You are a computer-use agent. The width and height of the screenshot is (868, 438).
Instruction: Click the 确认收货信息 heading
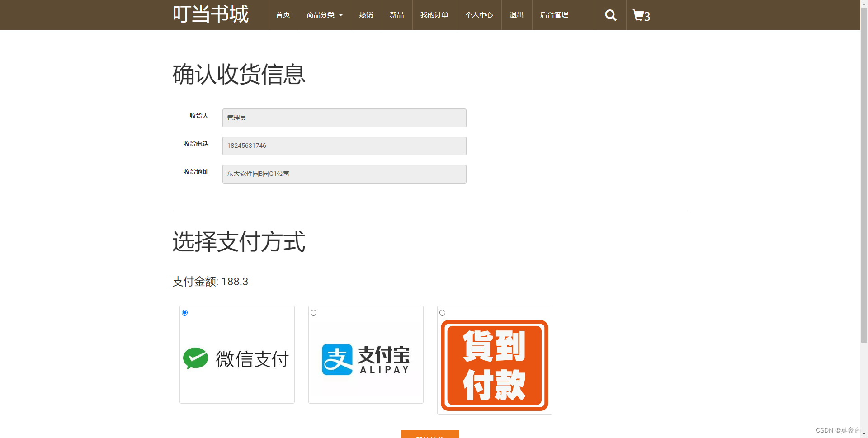(239, 74)
